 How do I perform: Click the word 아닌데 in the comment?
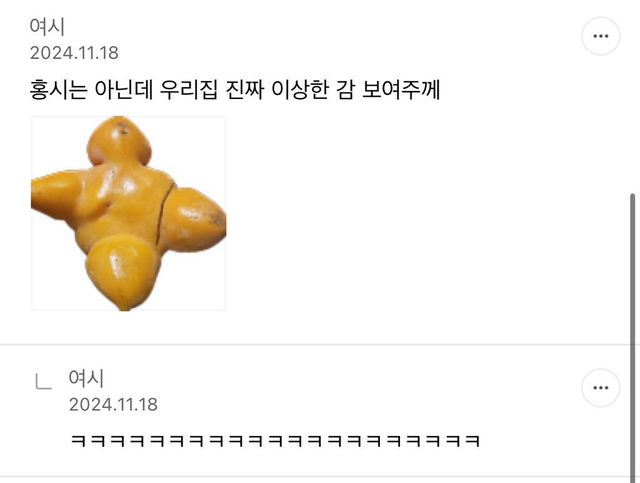123,90
